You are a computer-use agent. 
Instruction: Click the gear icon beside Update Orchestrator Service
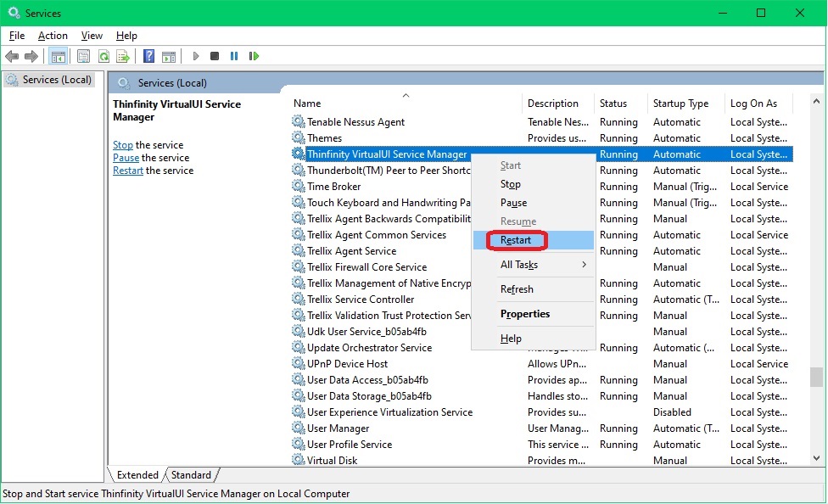pyautogui.click(x=299, y=347)
